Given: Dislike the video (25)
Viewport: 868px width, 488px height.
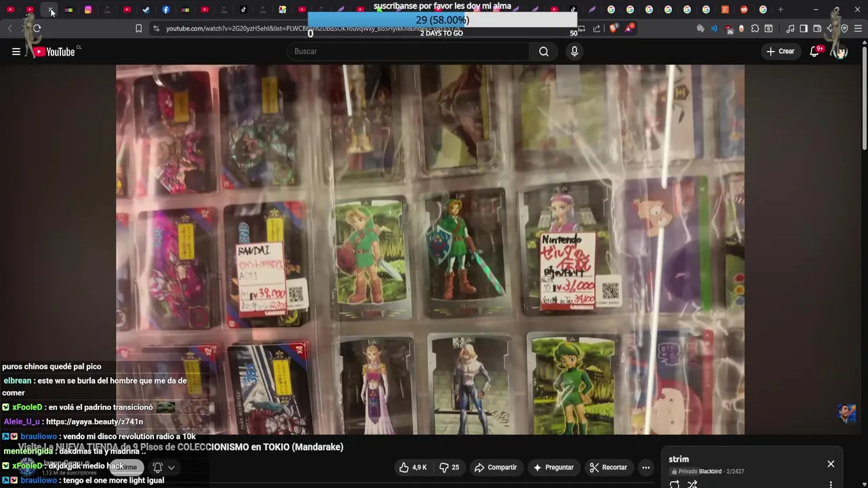Looking at the screenshot, I should pos(449,468).
